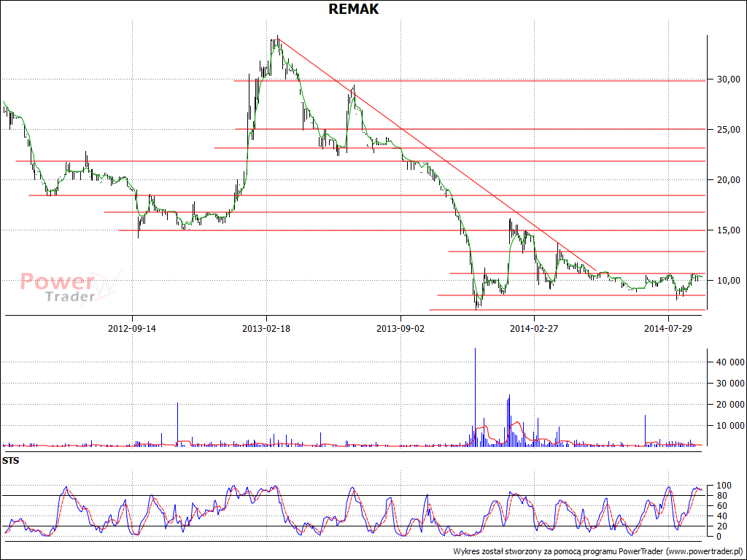Click the 100 level on STS axis
The width and height of the screenshot is (747, 560).
click(x=724, y=486)
